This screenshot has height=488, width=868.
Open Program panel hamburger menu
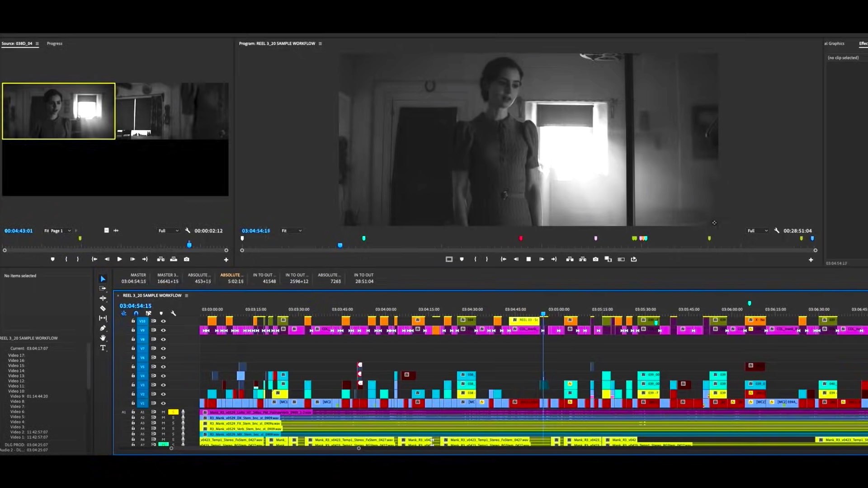tap(320, 44)
